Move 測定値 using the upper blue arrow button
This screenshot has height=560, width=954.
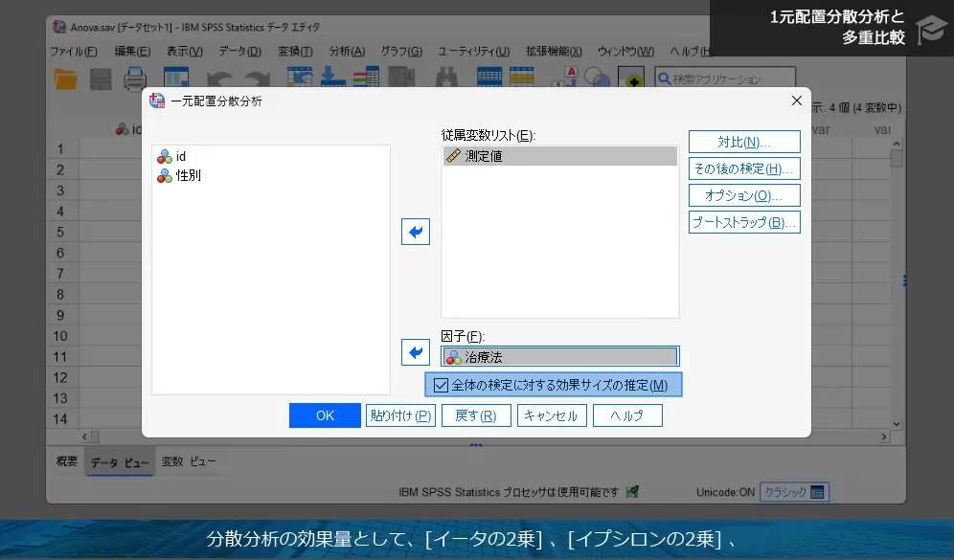(x=415, y=232)
